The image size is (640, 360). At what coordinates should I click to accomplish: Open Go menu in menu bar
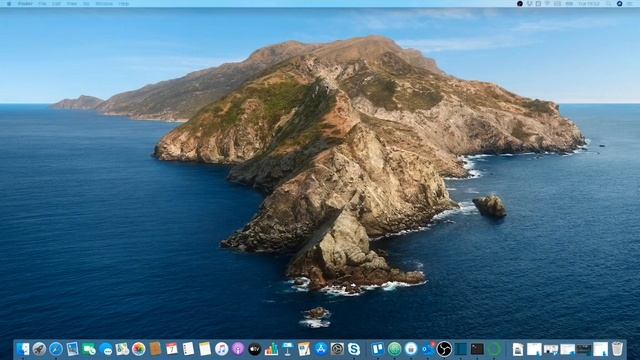click(x=86, y=4)
